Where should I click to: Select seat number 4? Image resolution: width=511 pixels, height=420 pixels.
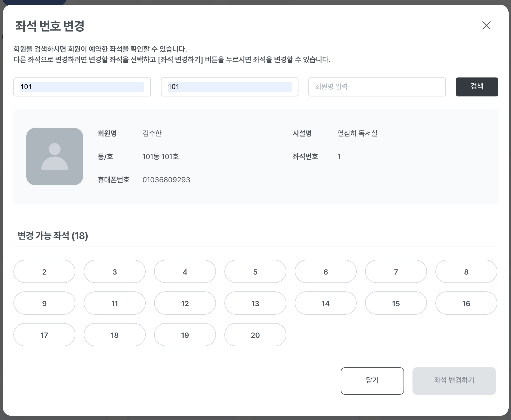click(x=185, y=272)
